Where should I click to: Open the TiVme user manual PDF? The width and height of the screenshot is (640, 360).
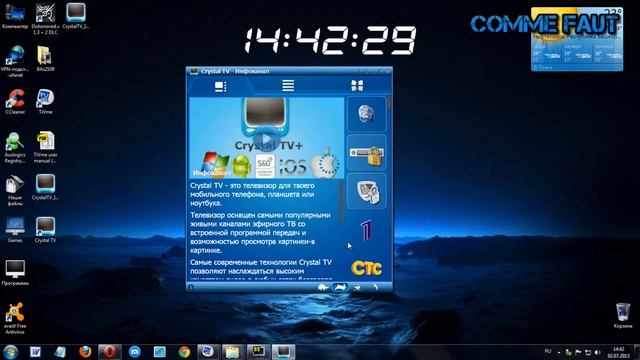45,148
